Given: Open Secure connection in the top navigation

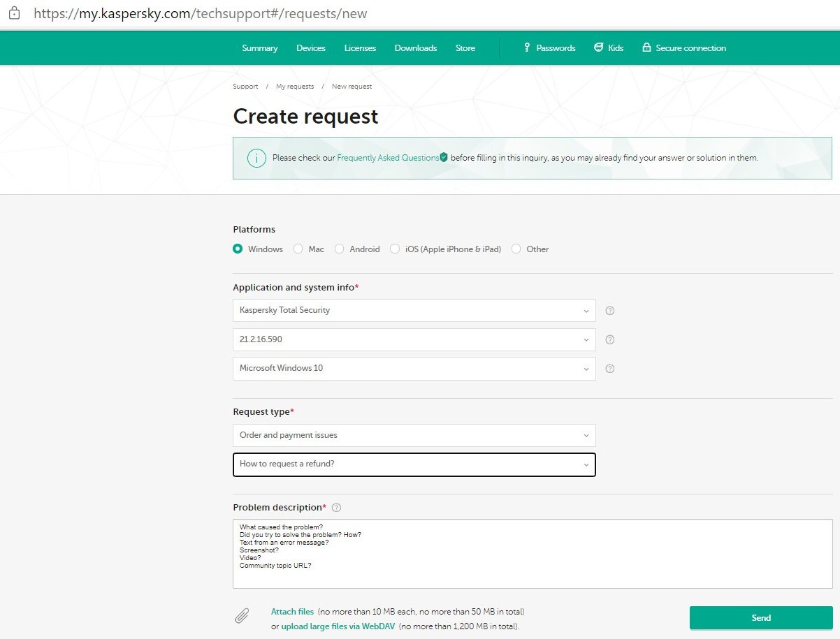Looking at the screenshot, I should point(684,48).
